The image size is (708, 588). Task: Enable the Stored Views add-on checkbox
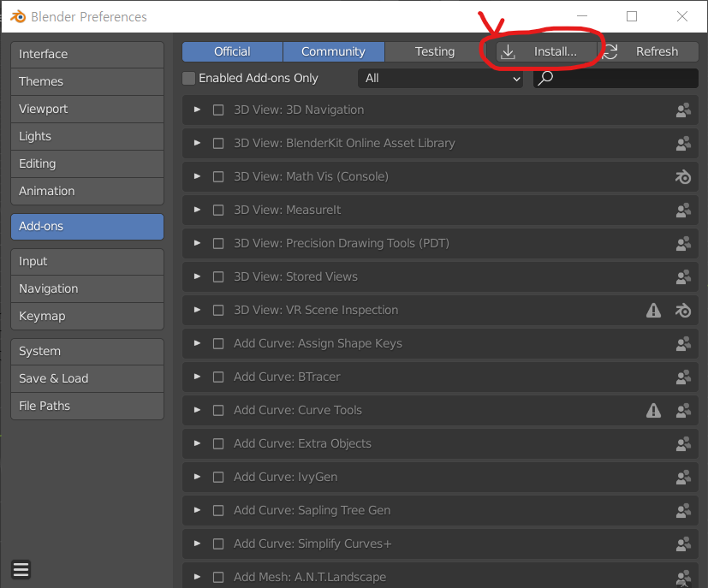point(218,277)
